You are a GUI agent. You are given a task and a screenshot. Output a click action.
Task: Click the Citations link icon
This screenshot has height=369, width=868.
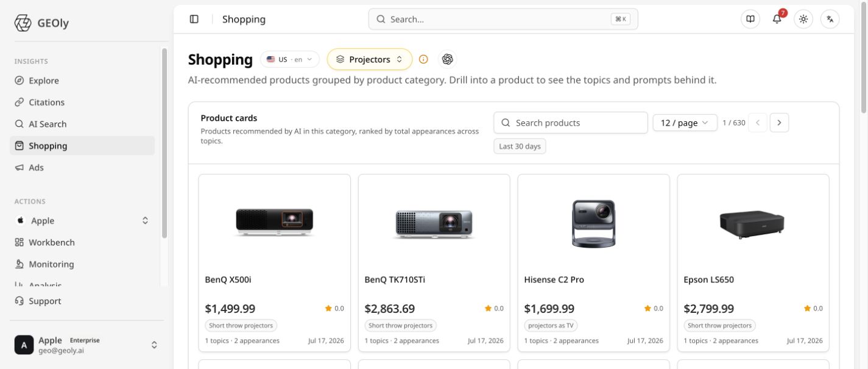[19, 102]
